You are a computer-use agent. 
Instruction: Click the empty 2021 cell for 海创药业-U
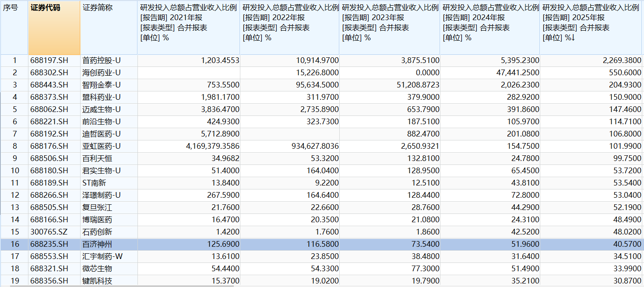pyautogui.click(x=189, y=73)
